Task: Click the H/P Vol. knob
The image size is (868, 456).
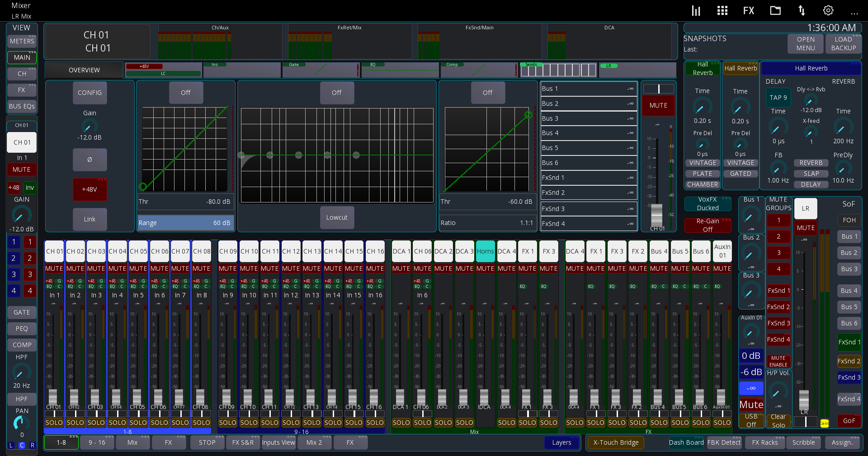Action: tap(778, 391)
